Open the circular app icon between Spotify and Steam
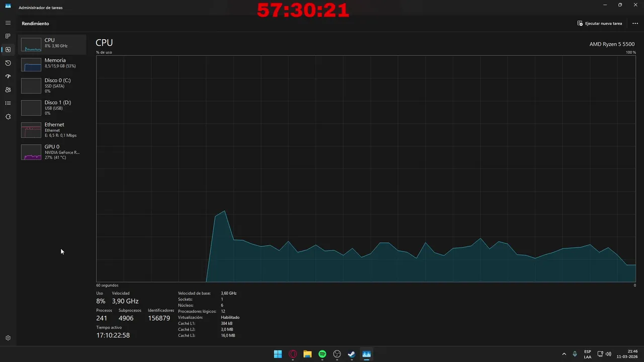The width and height of the screenshot is (644, 362). coord(337,354)
